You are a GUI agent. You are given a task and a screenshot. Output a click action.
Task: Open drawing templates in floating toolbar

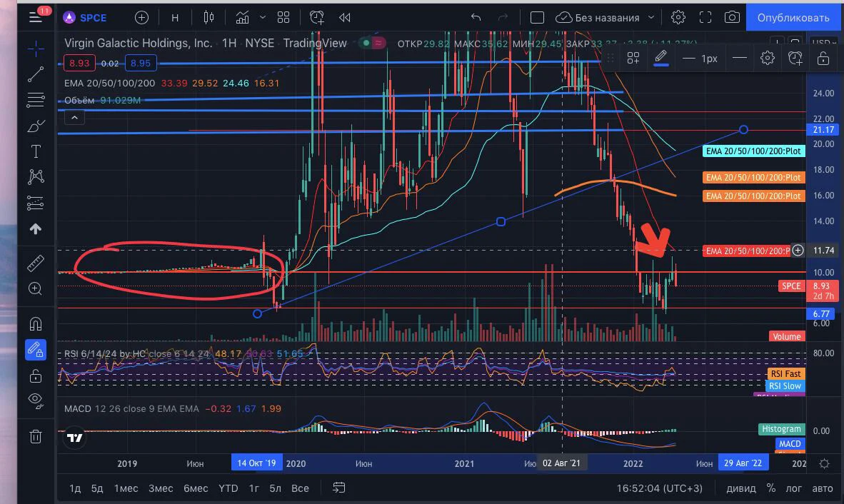pyautogui.click(x=633, y=58)
